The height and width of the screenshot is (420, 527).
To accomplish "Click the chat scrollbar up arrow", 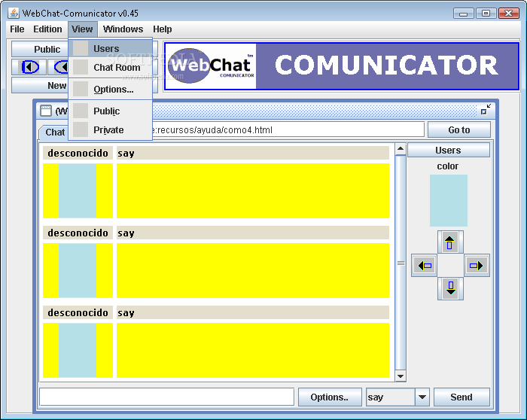I will tap(401, 149).
